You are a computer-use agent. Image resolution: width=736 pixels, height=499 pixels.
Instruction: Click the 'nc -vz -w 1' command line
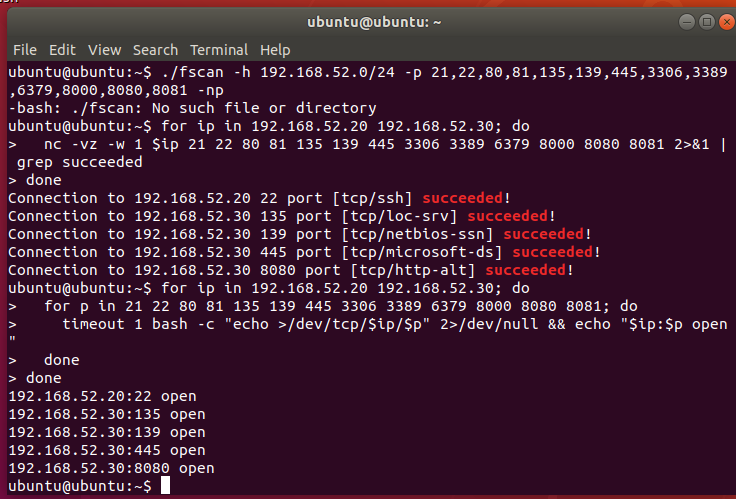pyautogui.click(x=368, y=153)
